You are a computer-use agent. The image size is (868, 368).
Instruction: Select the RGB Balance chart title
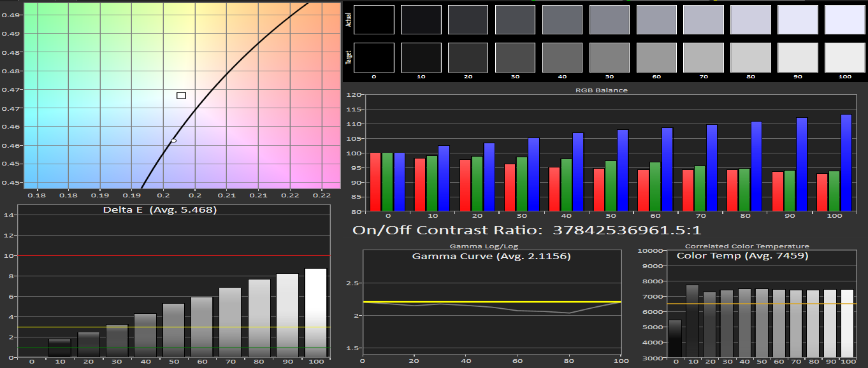[x=602, y=90]
